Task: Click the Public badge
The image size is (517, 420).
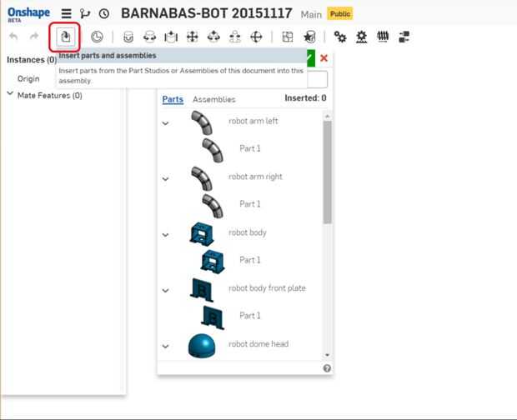Action: coord(340,14)
